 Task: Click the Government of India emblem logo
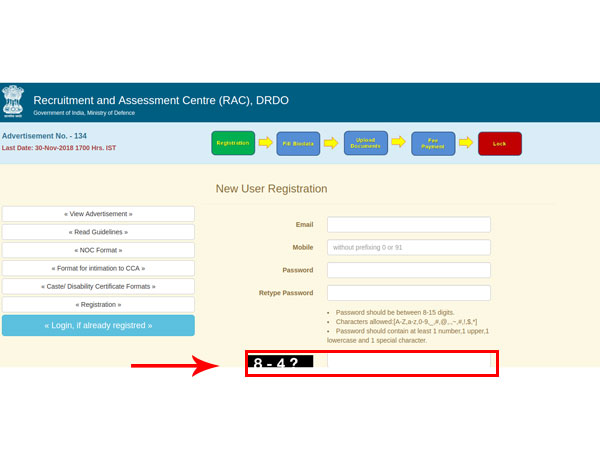13,101
